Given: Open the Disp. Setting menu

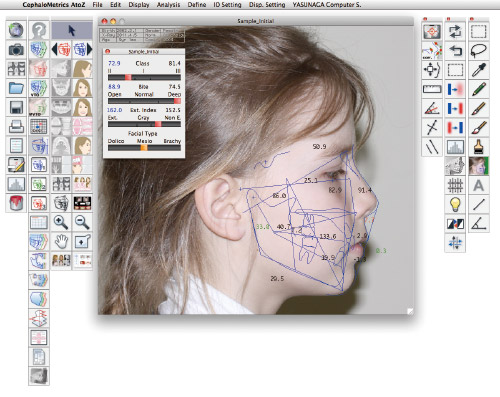Looking at the screenshot, I should (x=267, y=5).
